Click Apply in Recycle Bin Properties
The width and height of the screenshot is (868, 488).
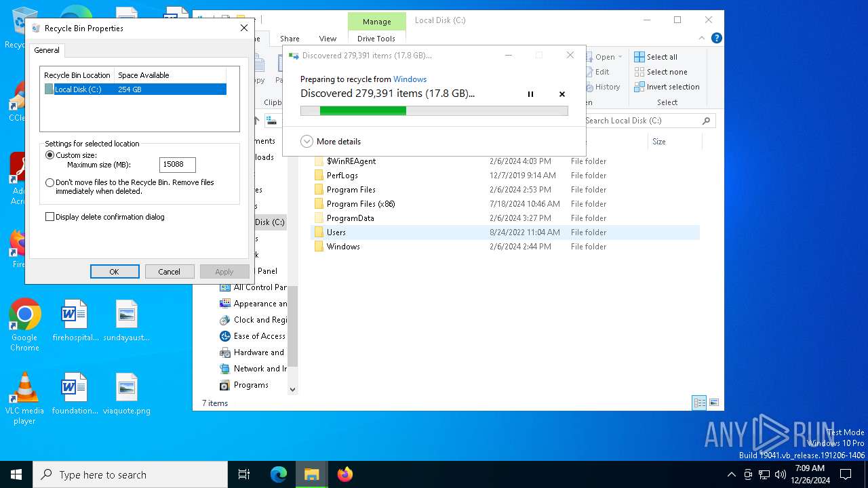[x=224, y=272]
